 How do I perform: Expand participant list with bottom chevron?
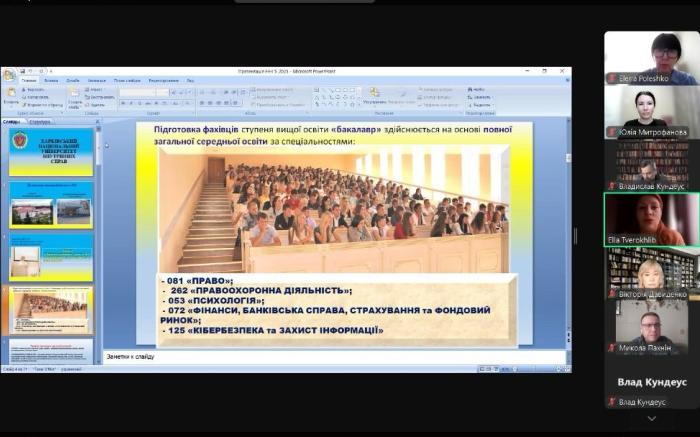(x=651, y=418)
